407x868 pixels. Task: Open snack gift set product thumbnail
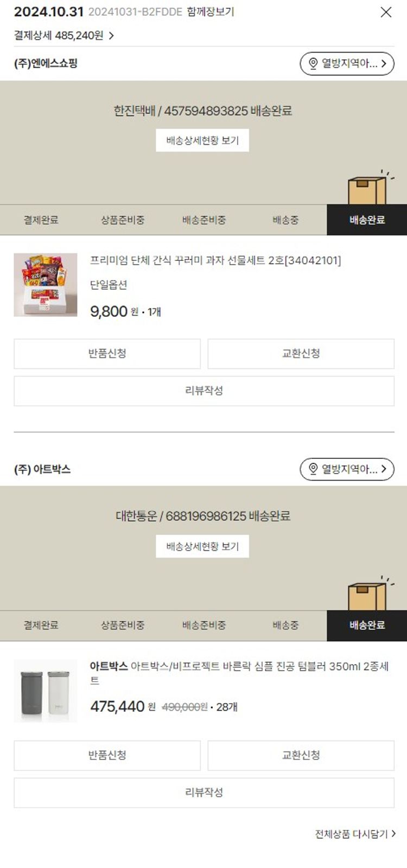pos(46,285)
